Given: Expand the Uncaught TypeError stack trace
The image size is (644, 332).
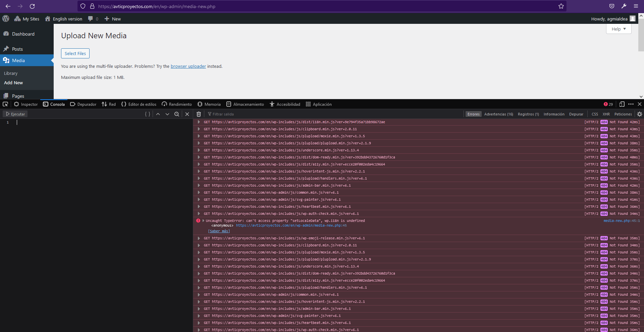Looking at the screenshot, I should [x=203, y=221].
